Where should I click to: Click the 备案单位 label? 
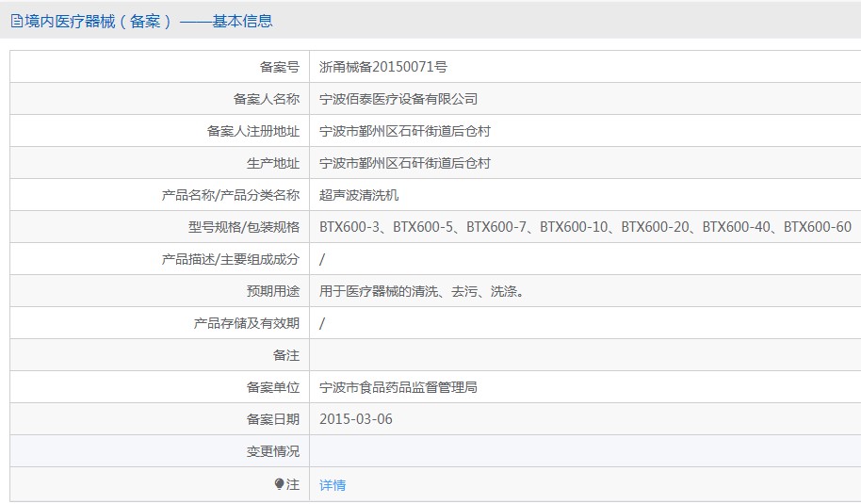coord(273,387)
